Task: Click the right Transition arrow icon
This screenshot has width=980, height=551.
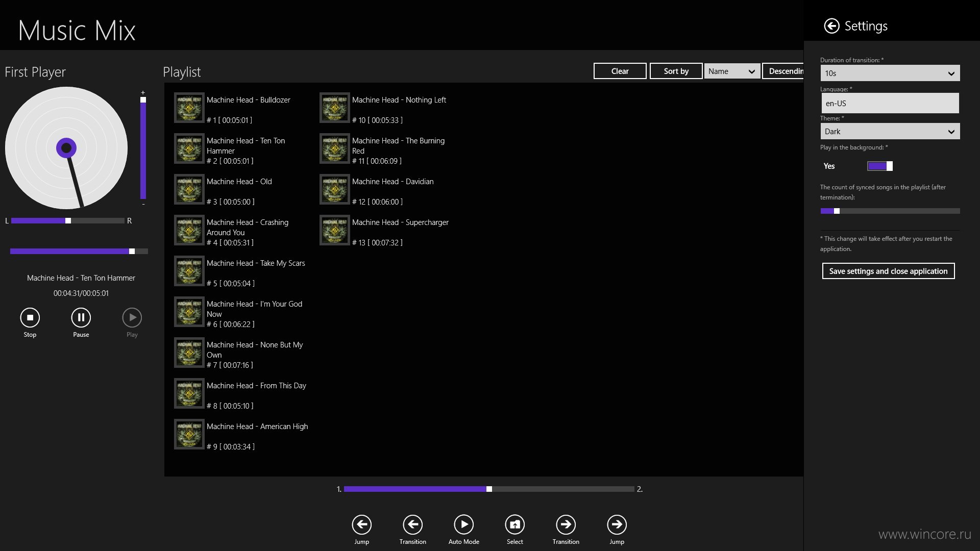Action: click(566, 524)
